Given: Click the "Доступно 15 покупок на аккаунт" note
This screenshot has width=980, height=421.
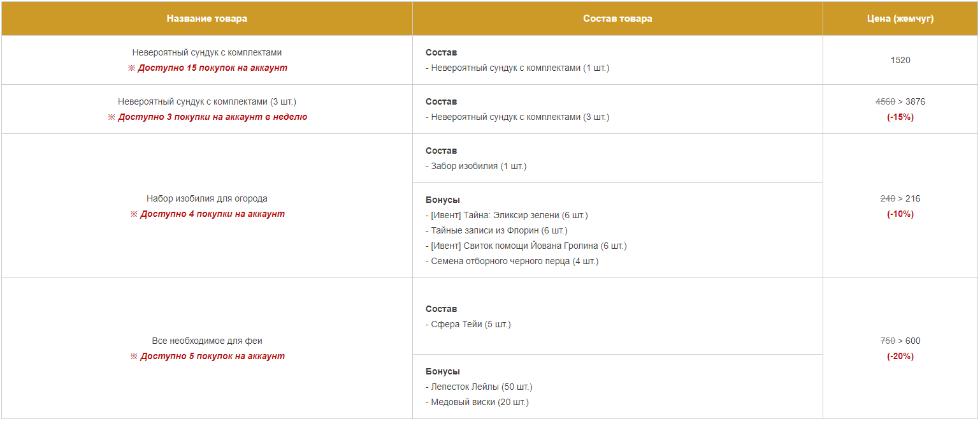Looking at the screenshot, I should click(x=207, y=68).
